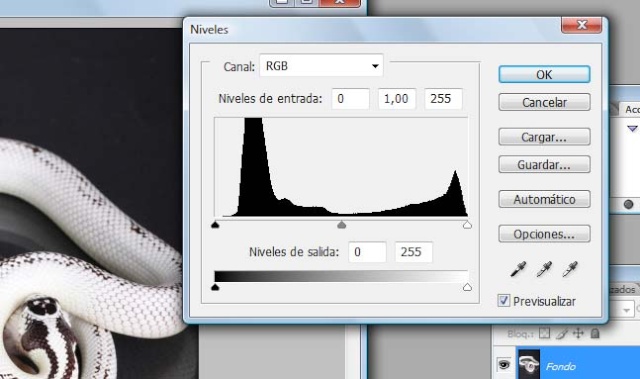Click the Fondo layer name
This screenshot has width=640, height=379.
coord(561,366)
